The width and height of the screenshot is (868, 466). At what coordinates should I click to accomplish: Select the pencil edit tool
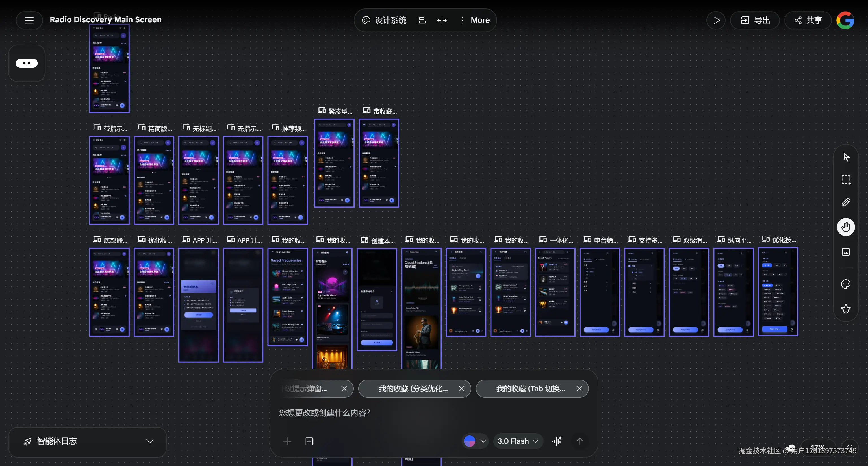846,202
